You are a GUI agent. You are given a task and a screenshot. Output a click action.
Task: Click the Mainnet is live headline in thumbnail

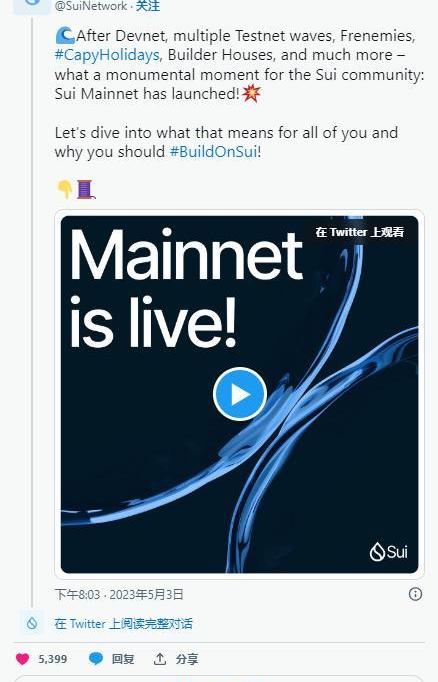[186, 288]
